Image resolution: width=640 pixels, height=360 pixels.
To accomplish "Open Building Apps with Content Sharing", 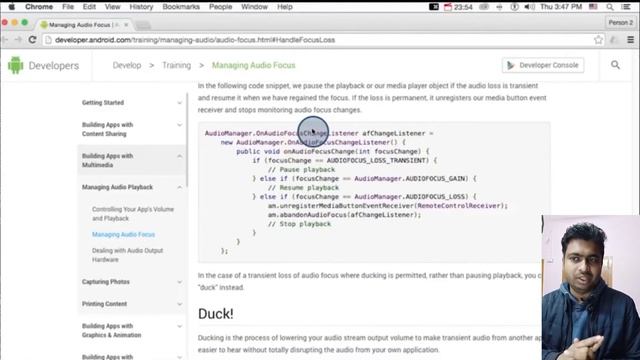I will [107, 129].
